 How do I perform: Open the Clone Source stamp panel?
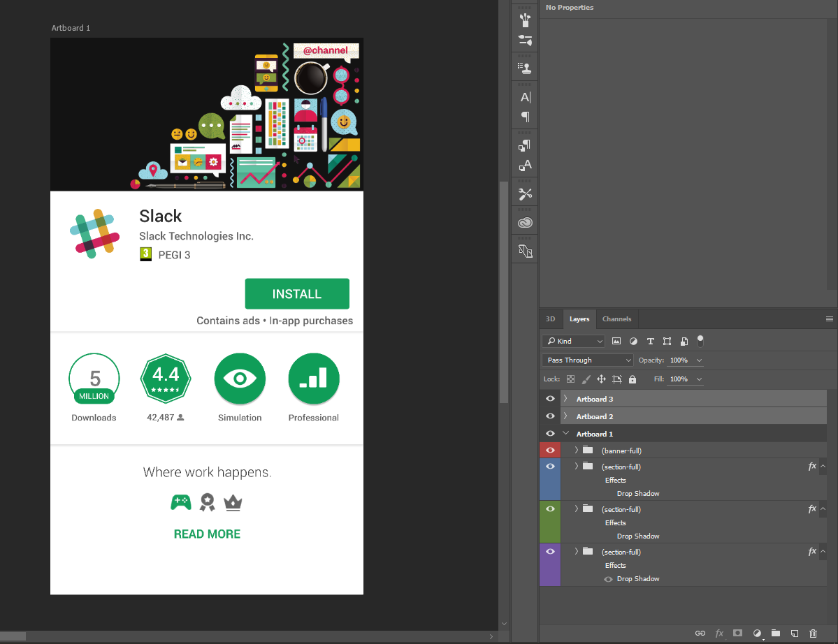[x=525, y=68]
